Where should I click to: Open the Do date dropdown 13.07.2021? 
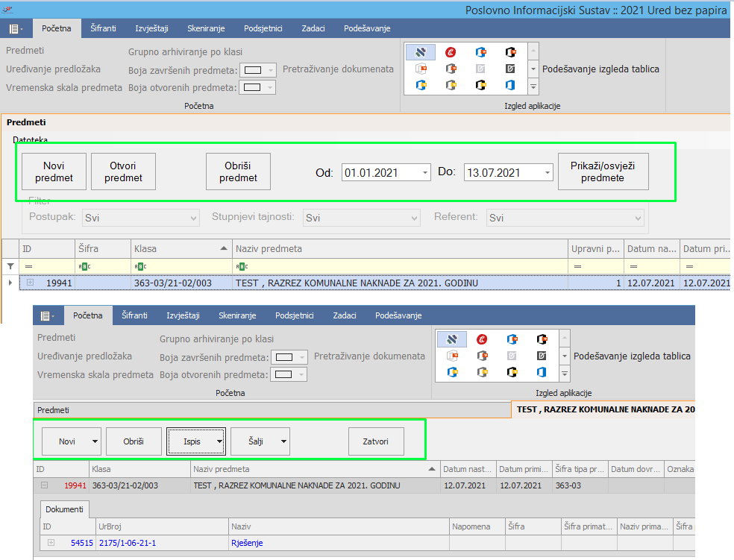coord(548,173)
